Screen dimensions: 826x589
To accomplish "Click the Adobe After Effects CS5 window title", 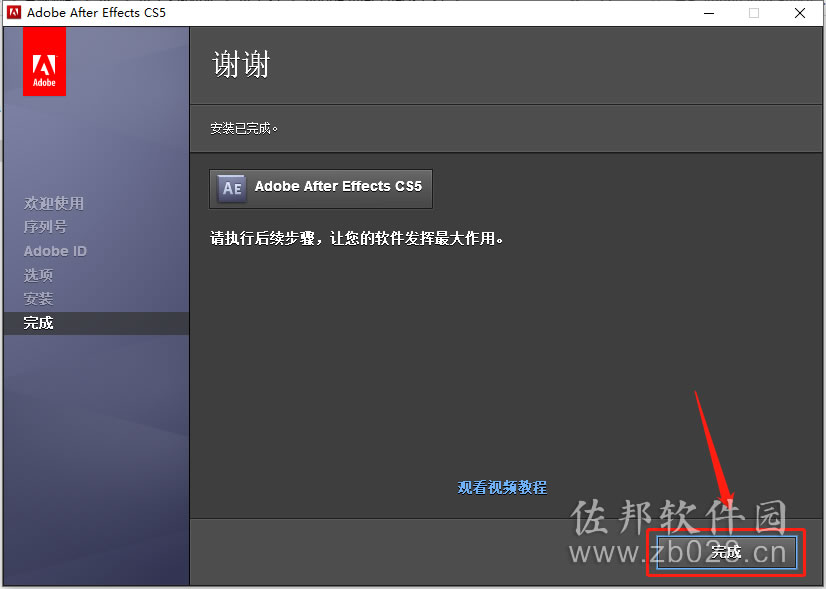I will (96, 13).
